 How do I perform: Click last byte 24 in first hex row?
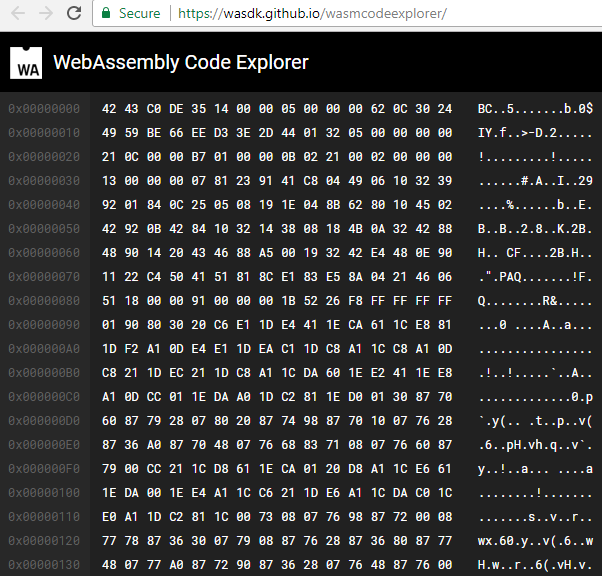pos(445,108)
